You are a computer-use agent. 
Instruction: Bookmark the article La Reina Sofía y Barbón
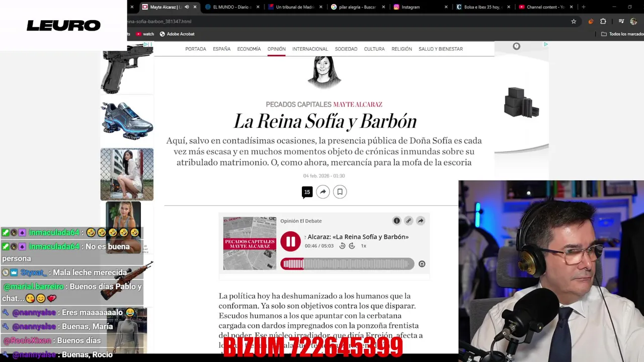pyautogui.click(x=340, y=192)
